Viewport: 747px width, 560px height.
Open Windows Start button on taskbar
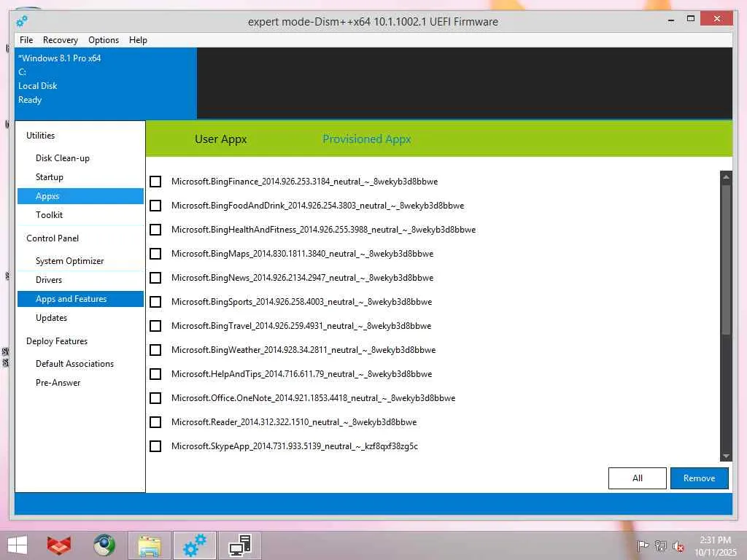pyautogui.click(x=18, y=545)
